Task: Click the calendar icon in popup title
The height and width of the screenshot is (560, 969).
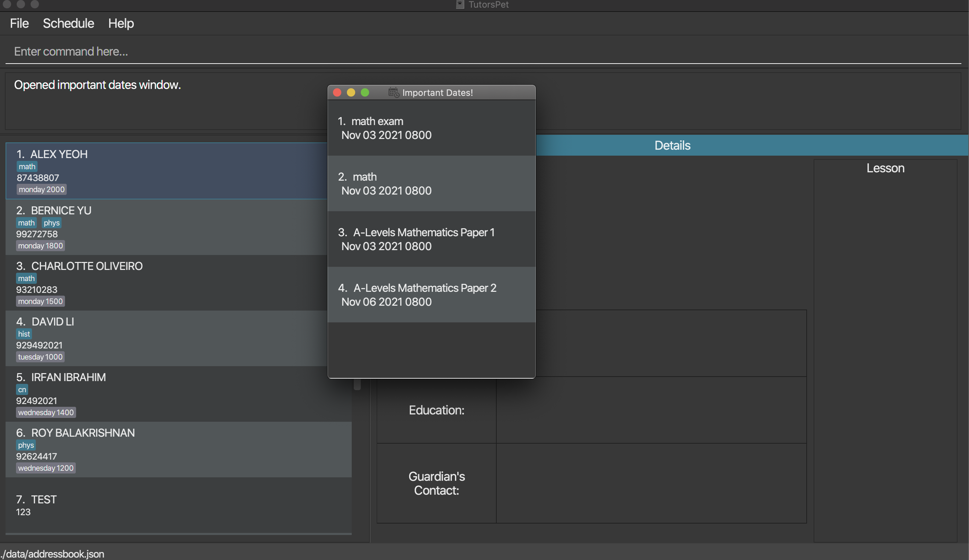Action: 393,93
